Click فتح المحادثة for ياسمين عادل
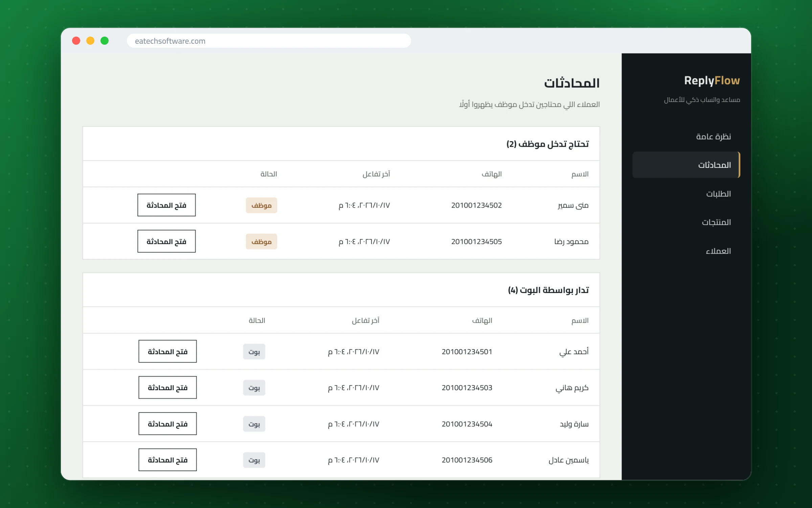 point(167,460)
